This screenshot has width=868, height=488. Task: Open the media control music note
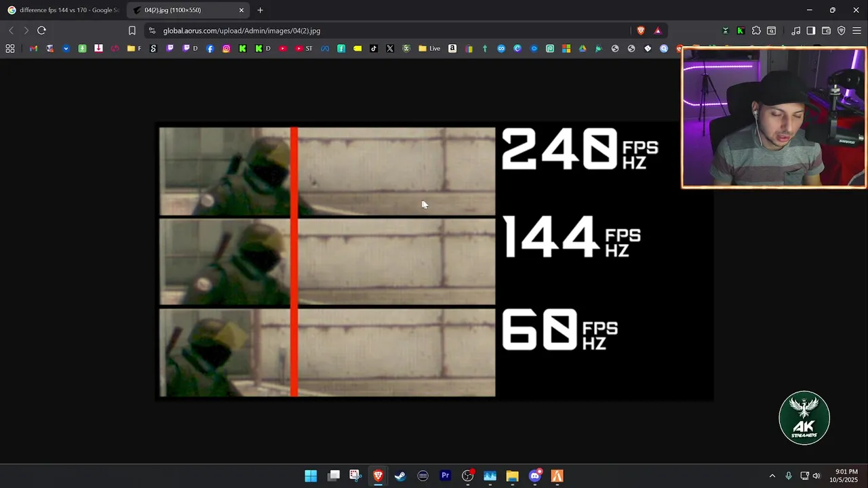tap(796, 30)
